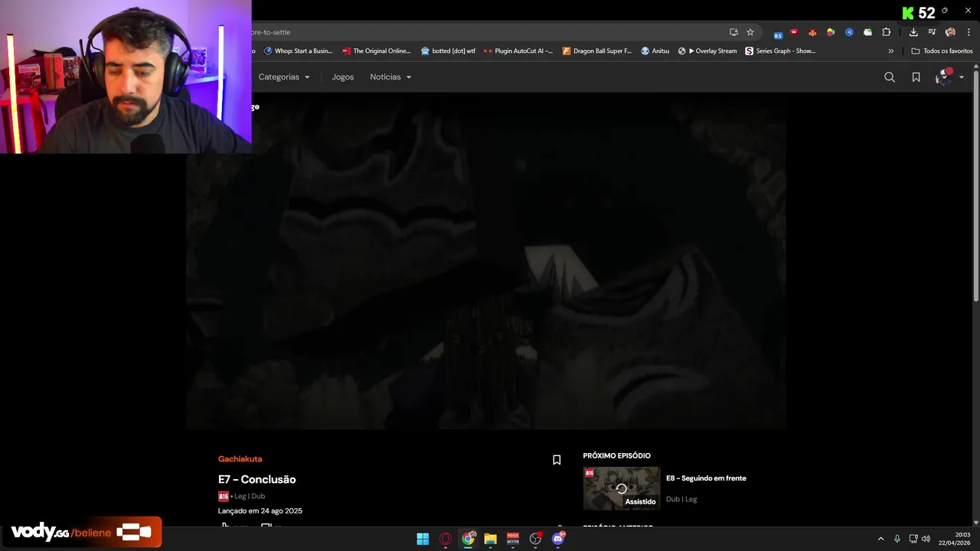This screenshot has width=980, height=551.
Task: Show hidden system tray icons
Action: (x=880, y=539)
